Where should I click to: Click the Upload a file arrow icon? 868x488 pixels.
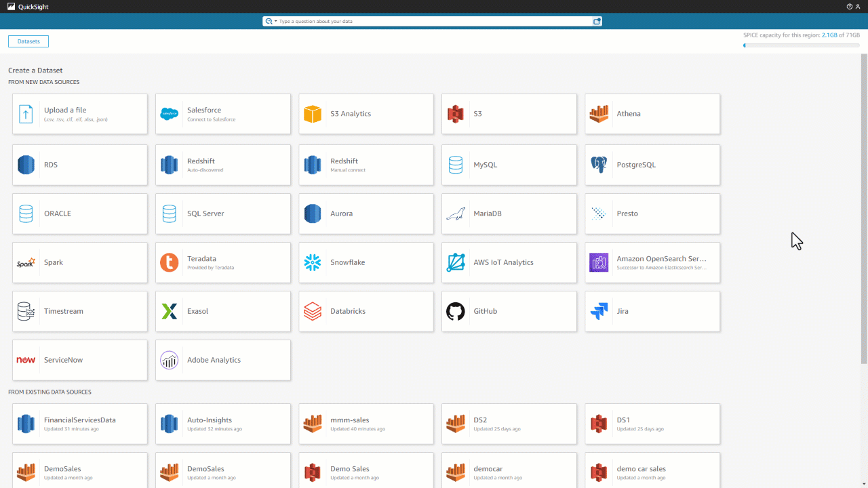click(x=26, y=114)
